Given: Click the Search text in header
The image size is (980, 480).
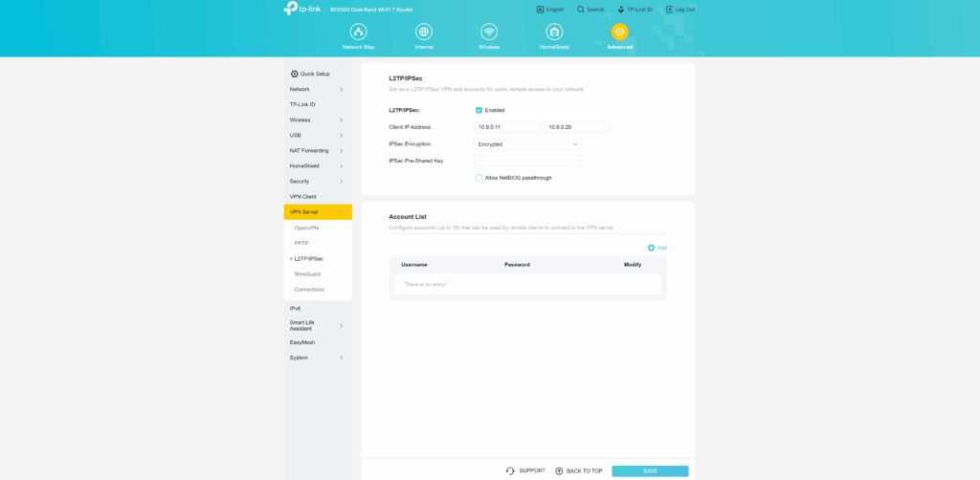Looking at the screenshot, I should click(x=595, y=10).
